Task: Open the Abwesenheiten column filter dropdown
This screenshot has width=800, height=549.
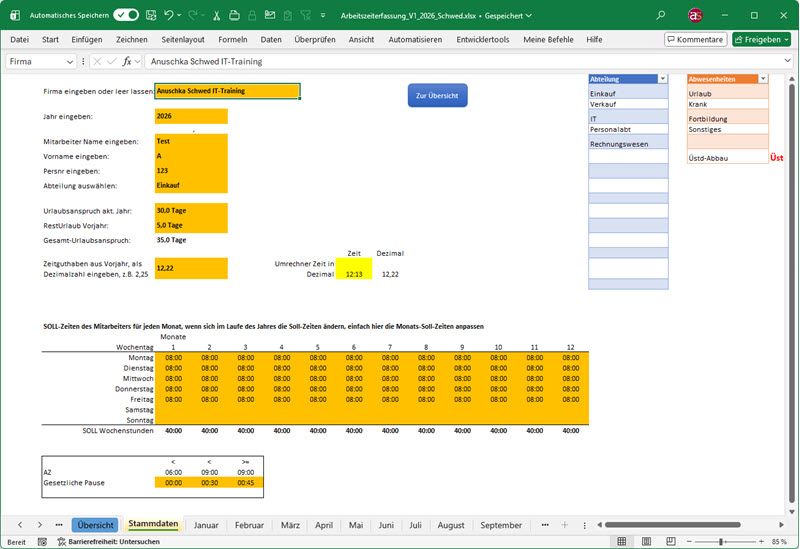Action: (763, 78)
